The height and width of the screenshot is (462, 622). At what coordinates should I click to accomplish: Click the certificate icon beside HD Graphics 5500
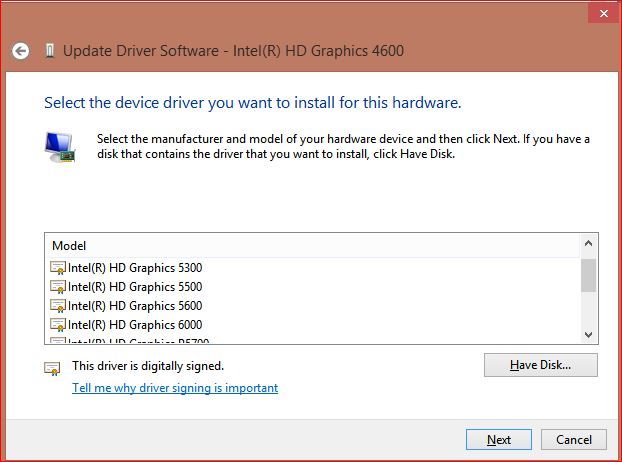[x=58, y=287]
